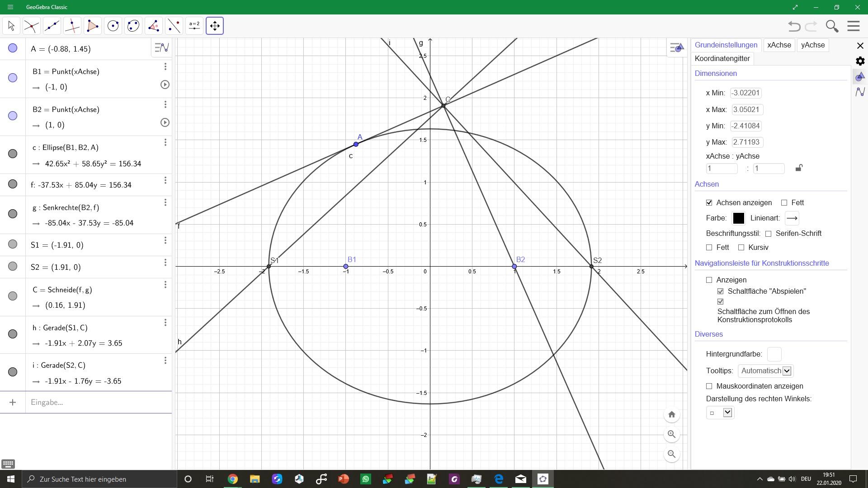Open the main hamburger menu at right
The height and width of the screenshot is (488, 868).
click(854, 26)
